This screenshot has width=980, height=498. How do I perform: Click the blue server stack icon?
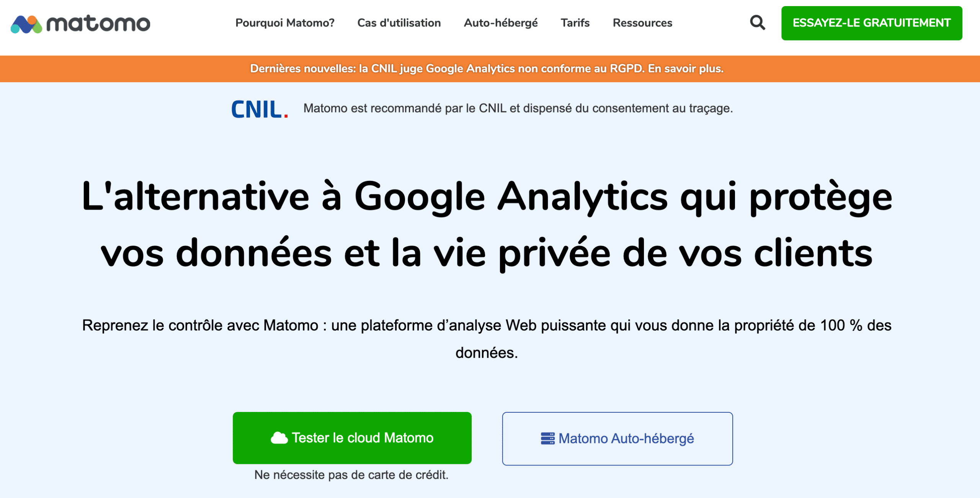click(547, 438)
